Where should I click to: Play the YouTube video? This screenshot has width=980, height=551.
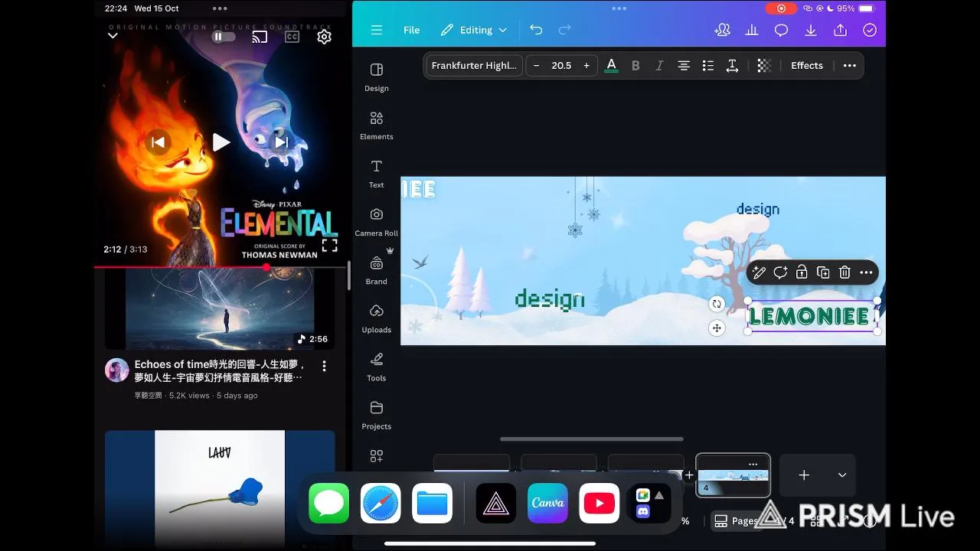[x=220, y=142]
